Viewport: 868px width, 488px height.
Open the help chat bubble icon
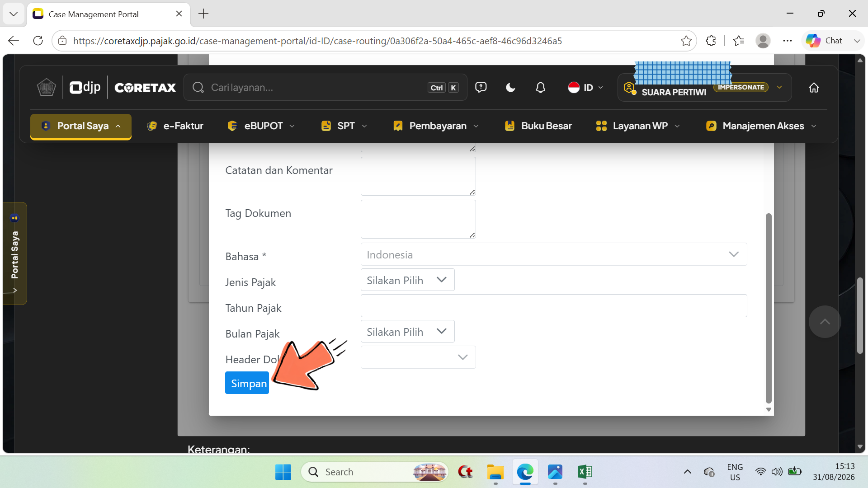pos(481,87)
